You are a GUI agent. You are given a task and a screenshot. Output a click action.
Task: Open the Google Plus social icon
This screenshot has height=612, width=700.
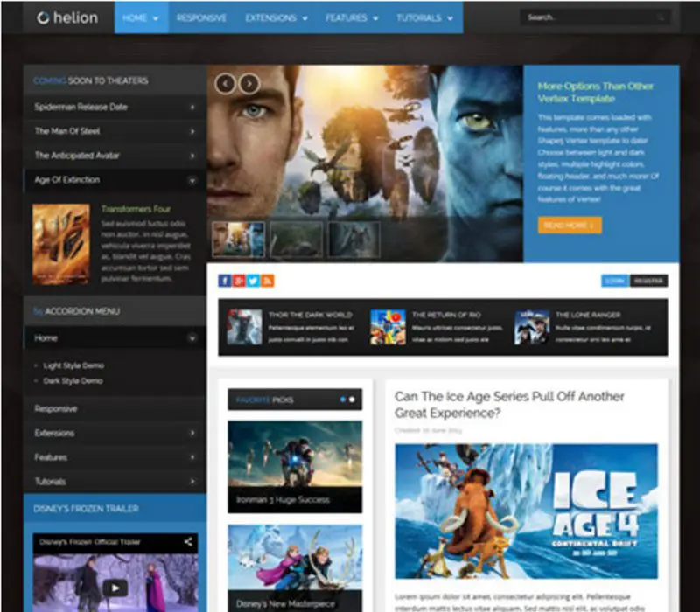click(239, 281)
